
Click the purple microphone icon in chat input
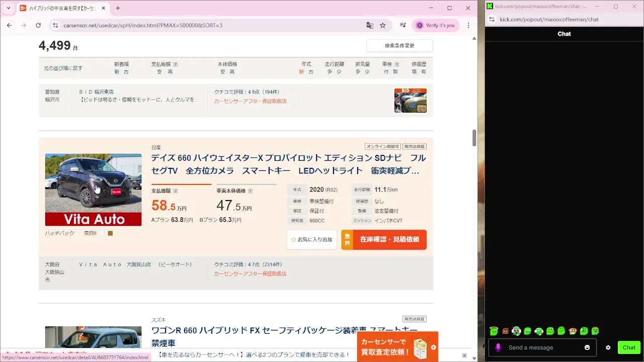pos(498,347)
